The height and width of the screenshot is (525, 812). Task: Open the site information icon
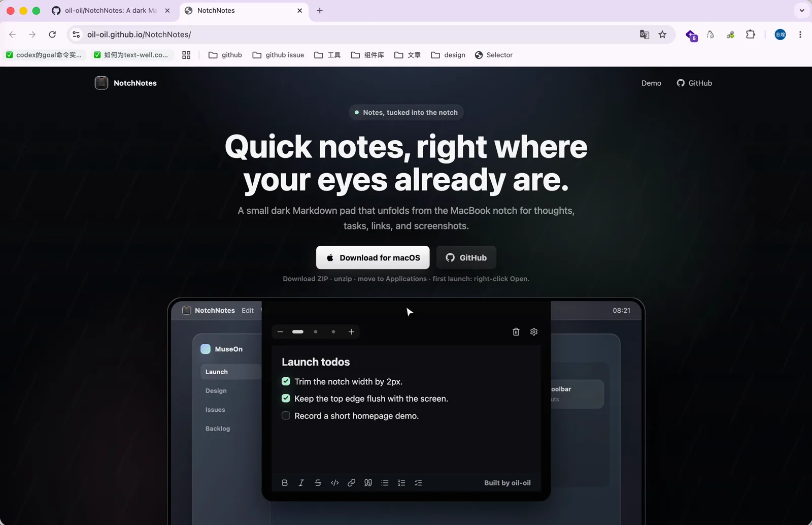76,35
